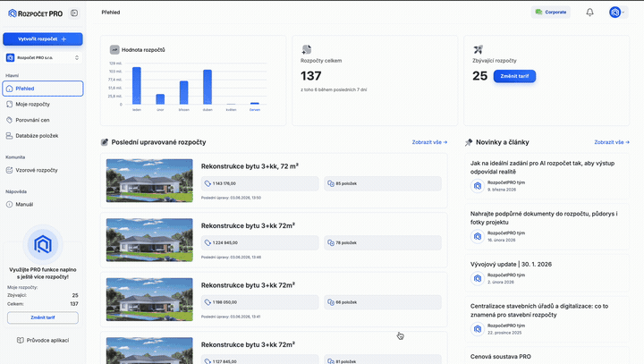Open Manuál in the sidebar

coord(43,204)
